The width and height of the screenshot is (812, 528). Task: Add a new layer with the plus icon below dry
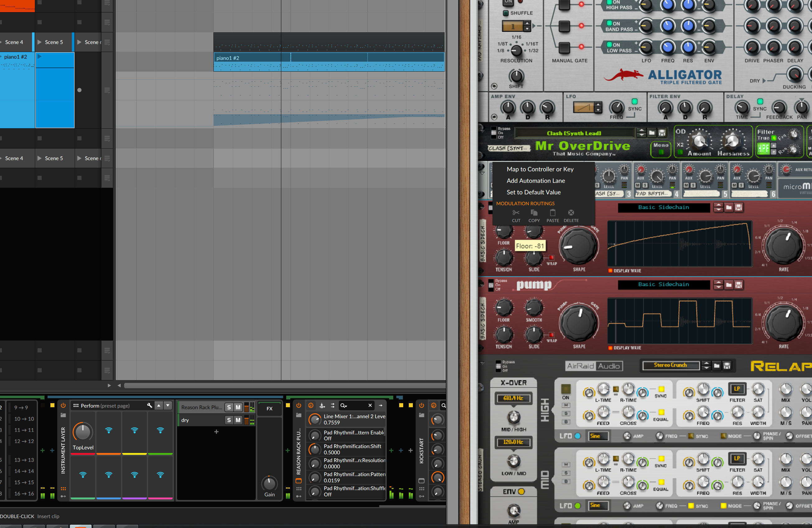click(x=216, y=432)
